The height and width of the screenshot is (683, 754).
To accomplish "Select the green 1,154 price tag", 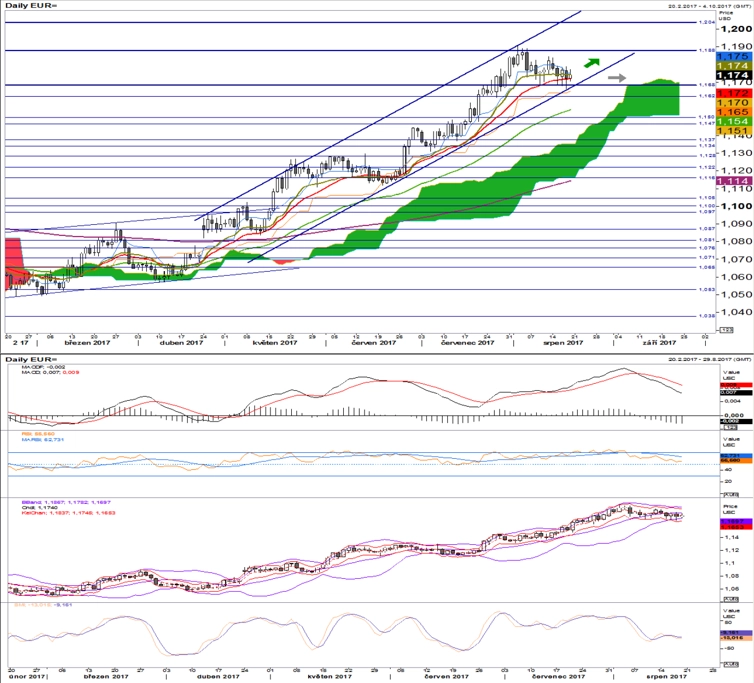I will tap(734, 121).
